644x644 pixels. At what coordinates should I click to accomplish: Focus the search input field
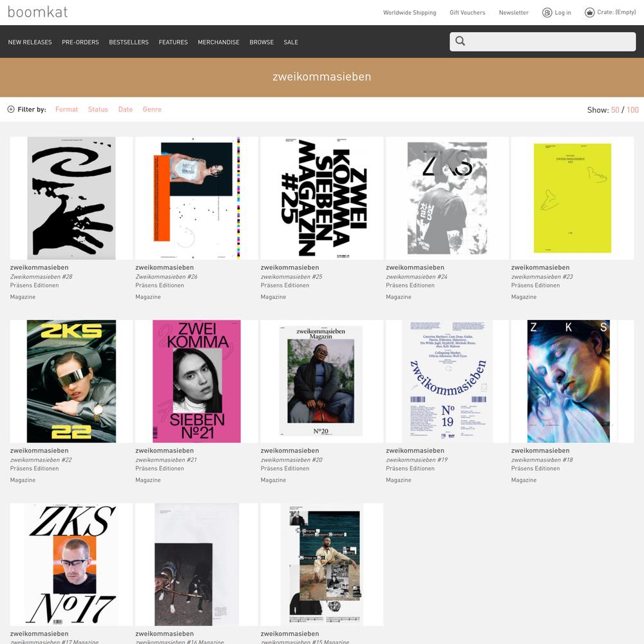[x=542, y=41]
